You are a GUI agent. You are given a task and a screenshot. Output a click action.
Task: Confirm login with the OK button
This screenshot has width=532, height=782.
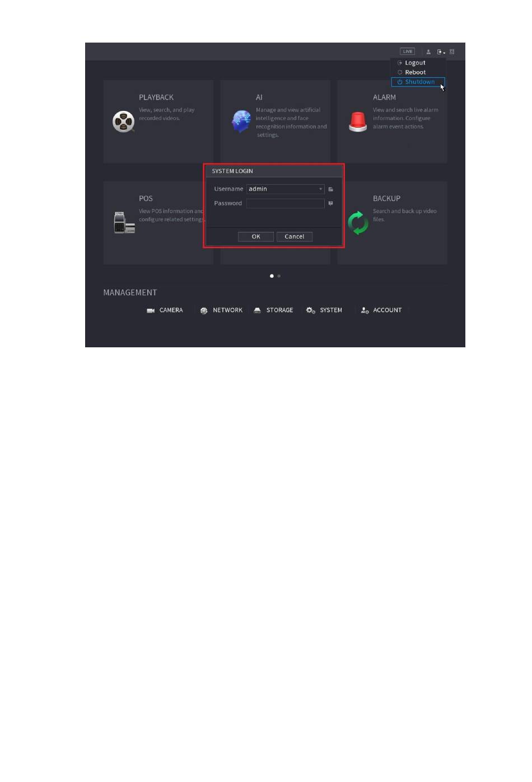coord(256,236)
